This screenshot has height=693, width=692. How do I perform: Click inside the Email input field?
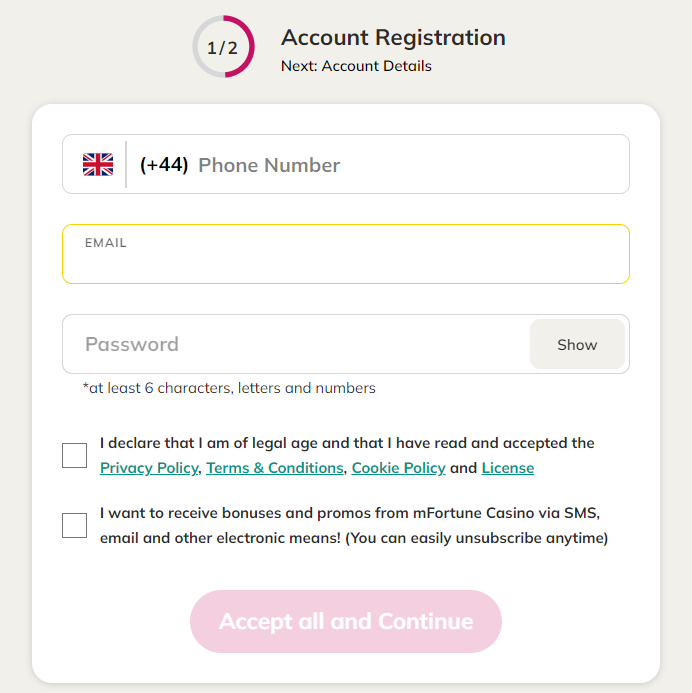tap(345, 262)
